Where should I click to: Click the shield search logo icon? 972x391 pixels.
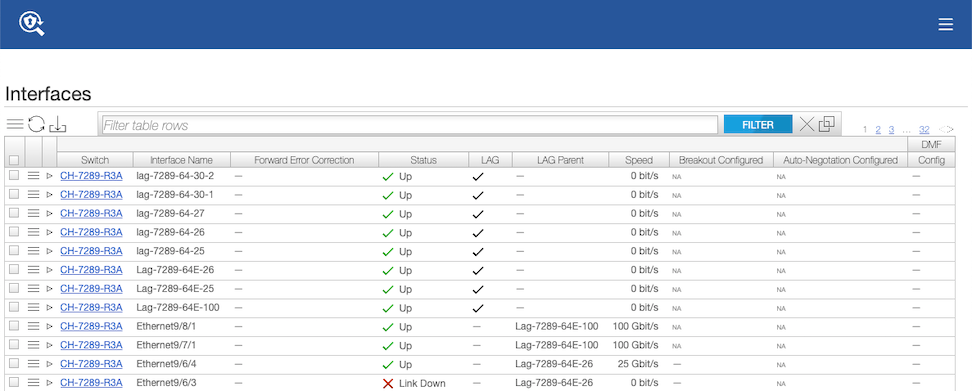(31, 23)
